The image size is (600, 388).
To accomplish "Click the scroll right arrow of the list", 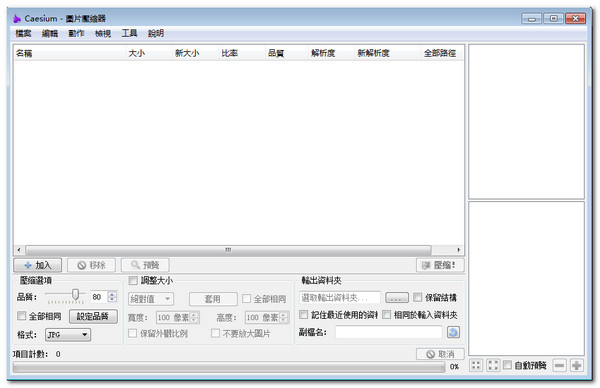I will [458, 250].
